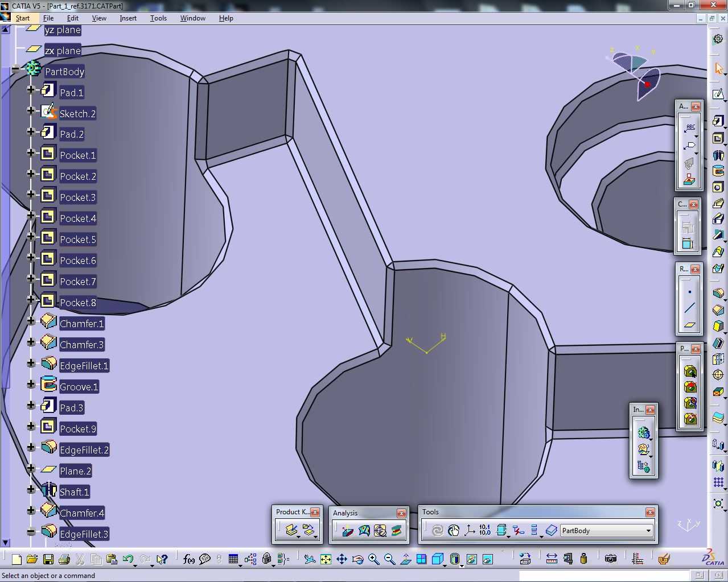Click the Part Design workbench gear icon
This screenshot has height=582, width=728.
click(x=718, y=39)
